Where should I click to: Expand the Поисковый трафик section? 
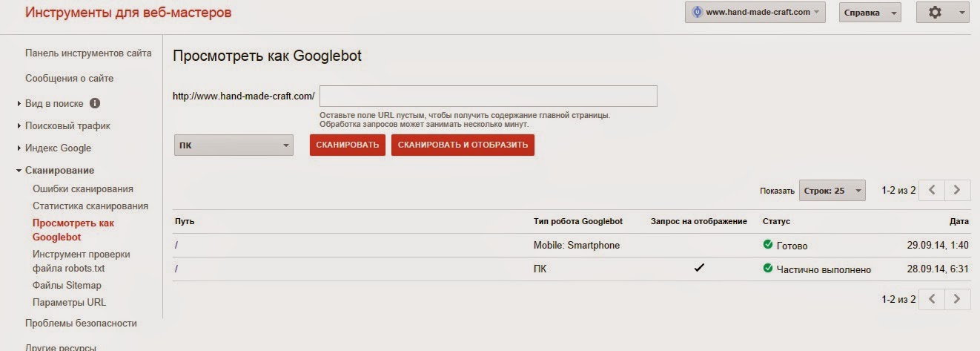point(67,126)
